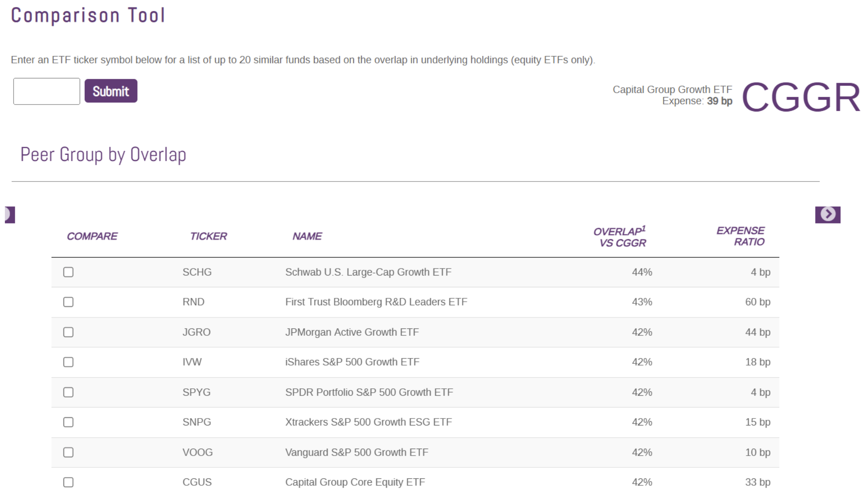Image resolution: width=868 pixels, height=502 pixels.
Task: Check the compare box for SCHG
Action: click(68, 272)
